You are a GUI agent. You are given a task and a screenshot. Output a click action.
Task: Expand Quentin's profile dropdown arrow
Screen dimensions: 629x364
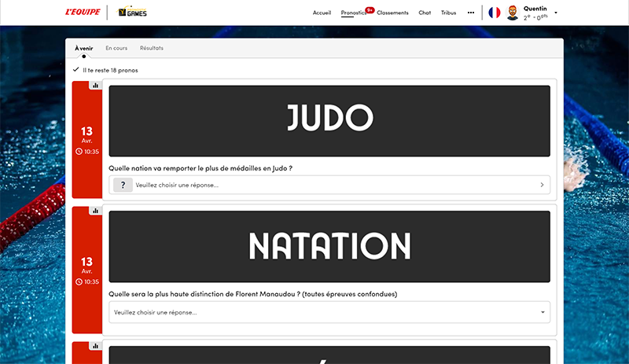pyautogui.click(x=556, y=13)
